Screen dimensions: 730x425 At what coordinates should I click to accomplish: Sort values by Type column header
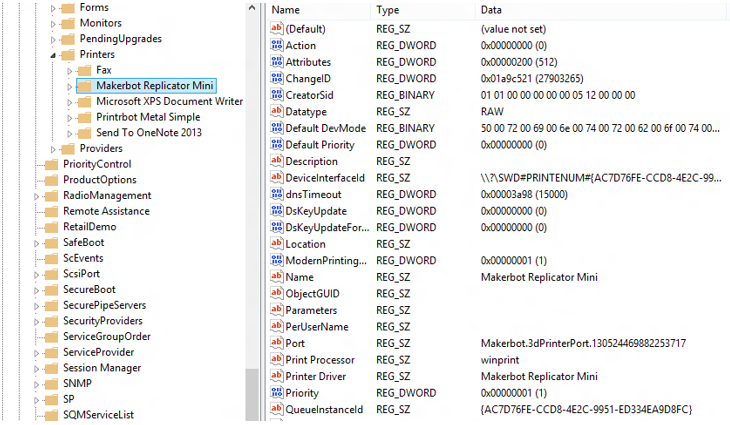coord(423,10)
